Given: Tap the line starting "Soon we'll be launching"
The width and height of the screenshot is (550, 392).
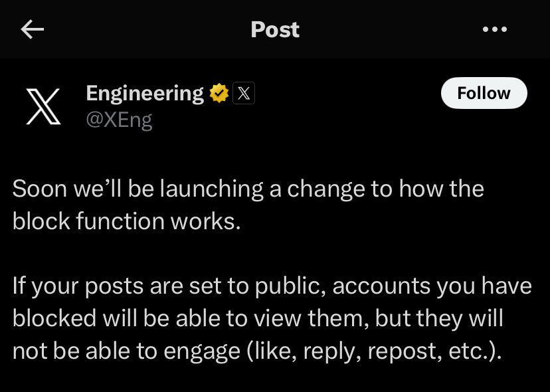Looking at the screenshot, I should point(248,189).
